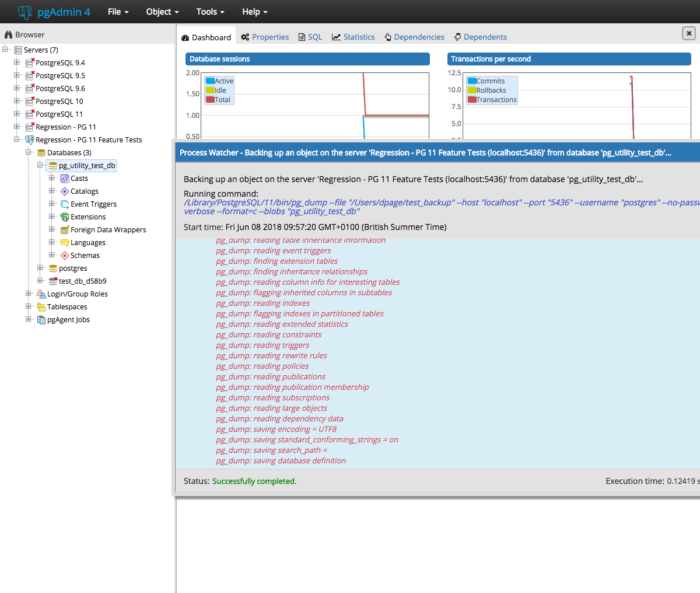Select the test_db_d58b9 database
This screenshot has height=593, width=700.
(x=82, y=281)
